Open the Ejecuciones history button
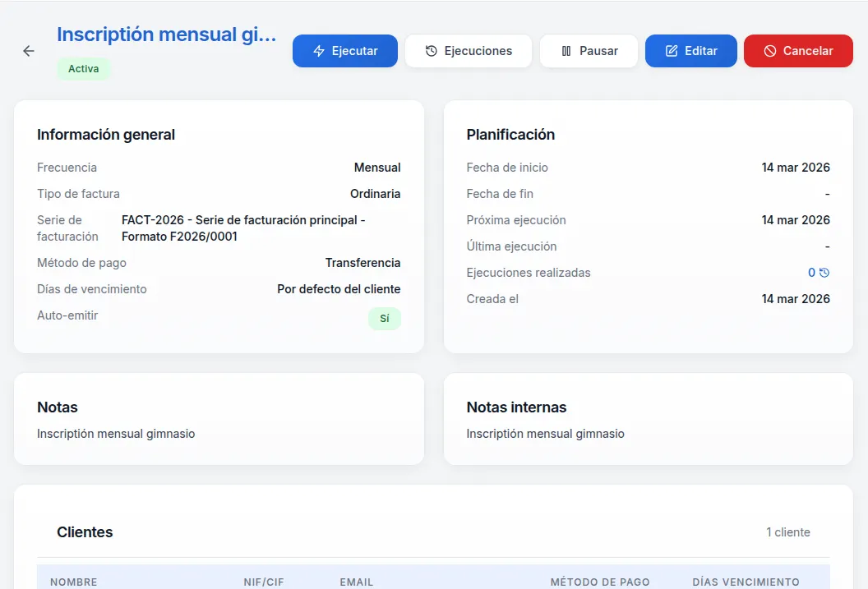Screen dimensions: 868x589 [x=469, y=51]
